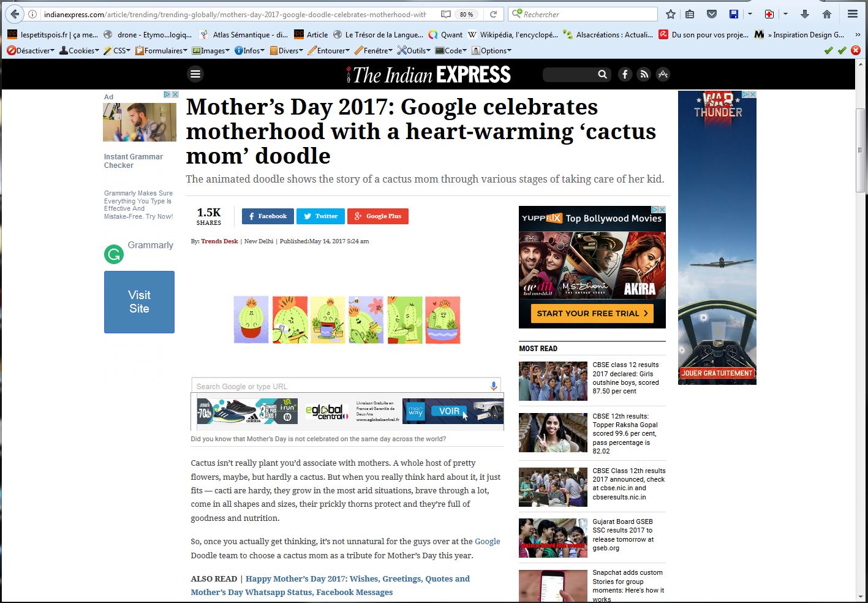Open The Indian Express hamburger menu
The image size is (868, 603).
(x=195, y=74)
